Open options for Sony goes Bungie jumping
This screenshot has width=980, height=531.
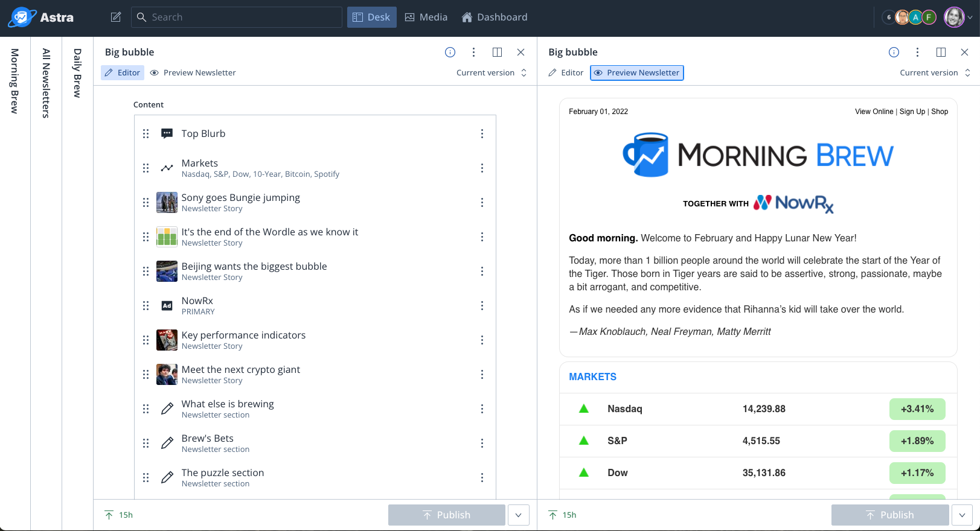(x=482, y=202)
